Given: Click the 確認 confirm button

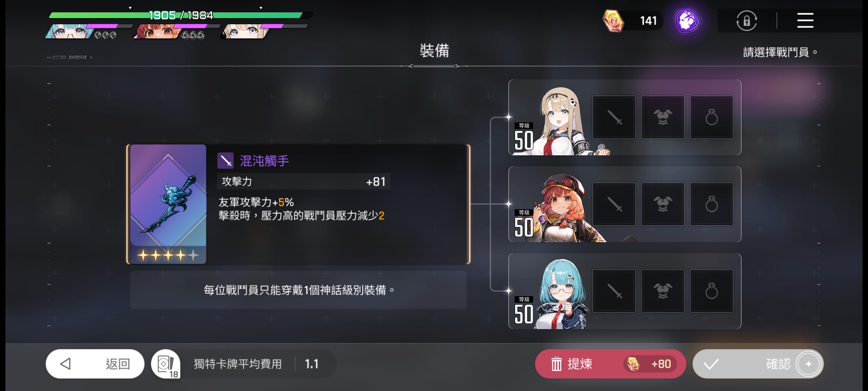Looking at the screenshot, I should click(758, 364).
